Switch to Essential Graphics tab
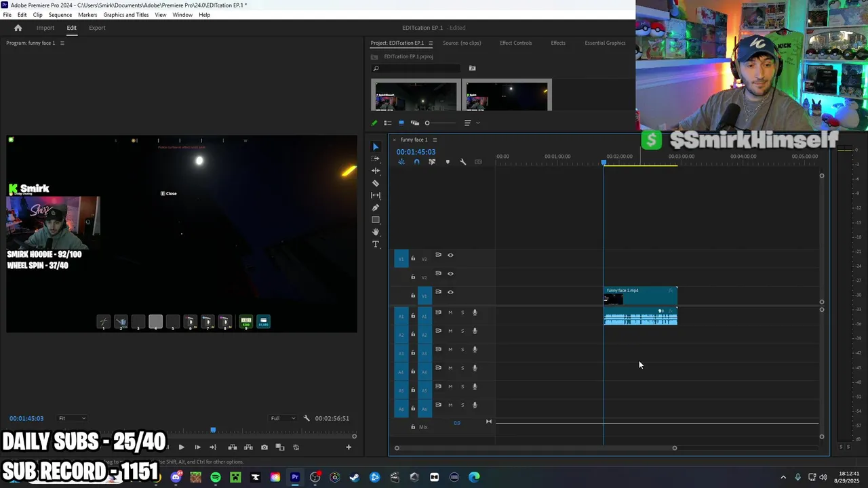This screenshot has height=488, width=868. pos(605,43)
